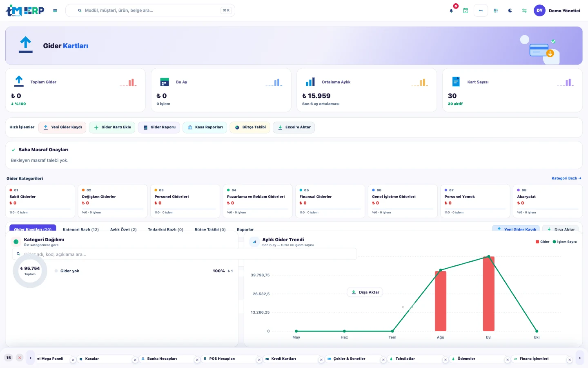Toggle the İşlem Sayısı chart legend
The height and width of the screenshot is (368, 588).
(x=565, y=242)
